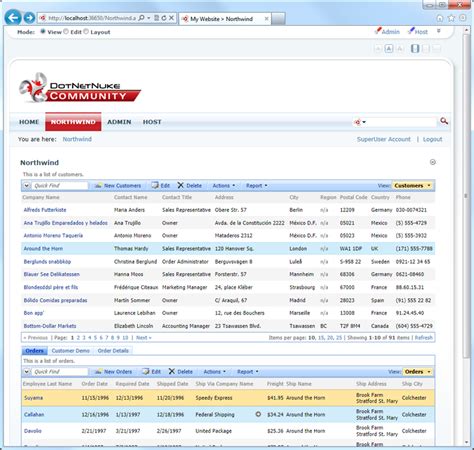The height and width of the screenshot is (450, 474).
Task: Open the site search scope dropdown
Action: pyautogui.click(x=360, y=122)
